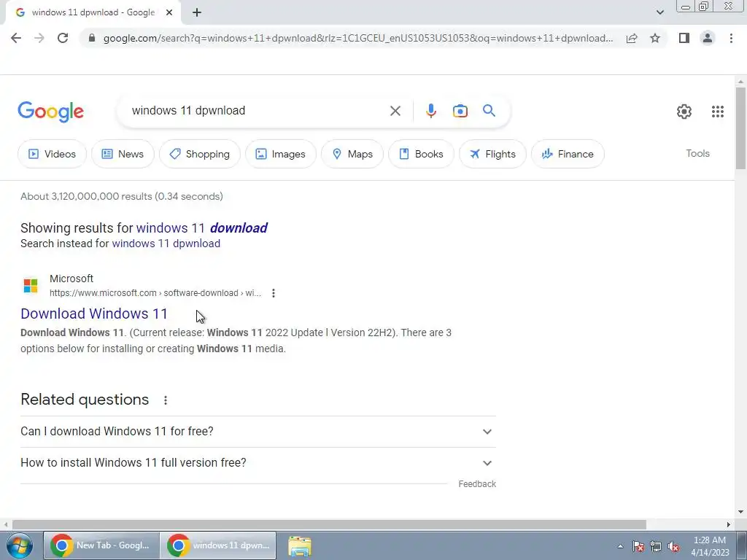Switch to Images results
This screenshot has width=747, height=560.
point(281,154)
